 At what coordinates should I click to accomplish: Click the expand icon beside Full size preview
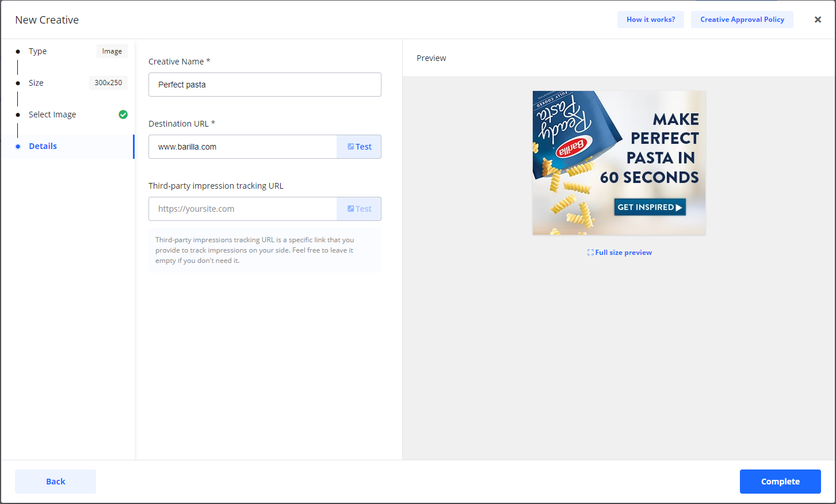coord(590,253)
